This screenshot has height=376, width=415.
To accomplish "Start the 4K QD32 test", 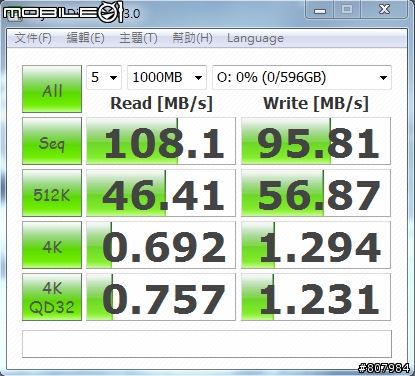I will point(52,297).
